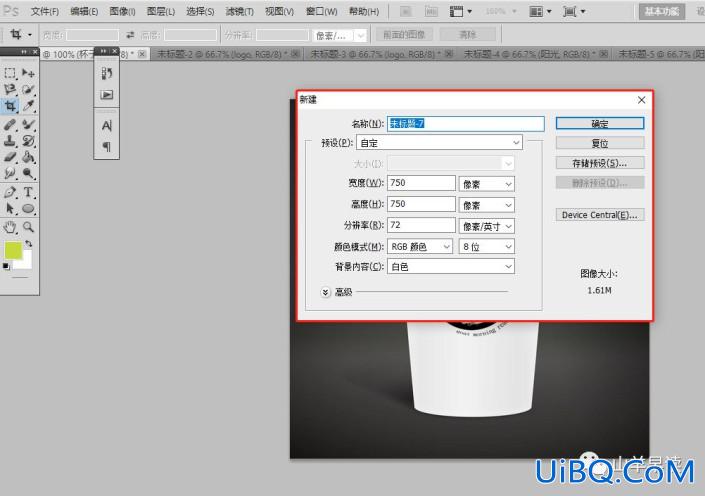705x496 pixels.
Task: Open the 选择(S) menu
Action: [x=200, y=11]
